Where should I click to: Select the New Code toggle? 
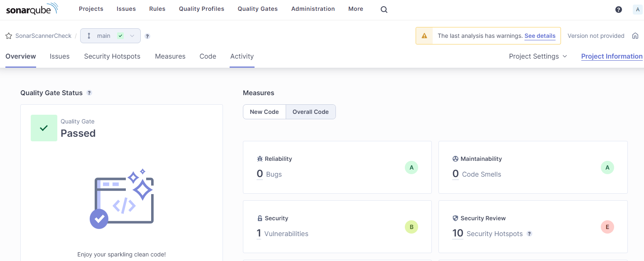click(x=264, y=112)
